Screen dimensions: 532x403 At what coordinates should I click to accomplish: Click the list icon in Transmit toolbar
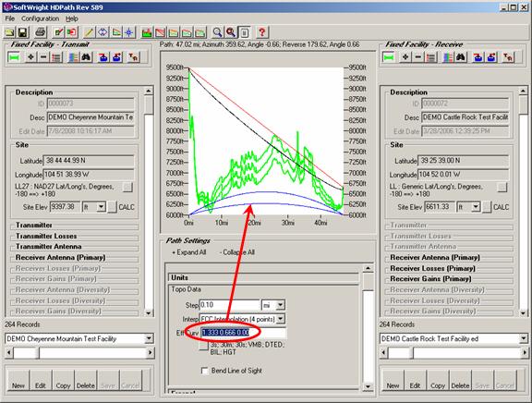tap(56, 57)
